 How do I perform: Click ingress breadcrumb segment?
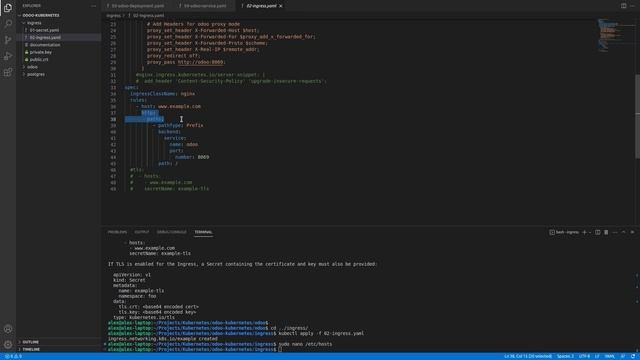point(113,16)
